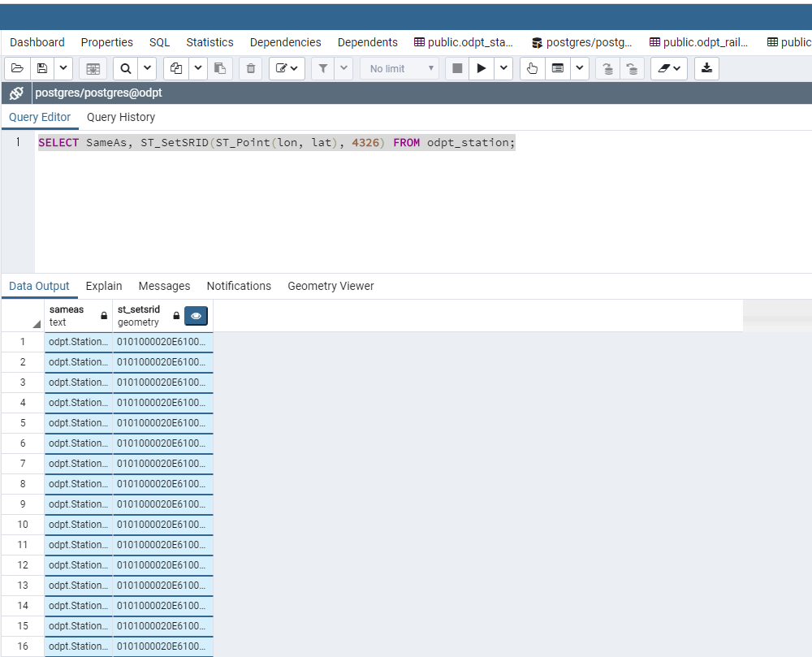This screenshot has height=657, width=812.
Task: Expand the Find options dropdown
Action: tap(147, 68)
